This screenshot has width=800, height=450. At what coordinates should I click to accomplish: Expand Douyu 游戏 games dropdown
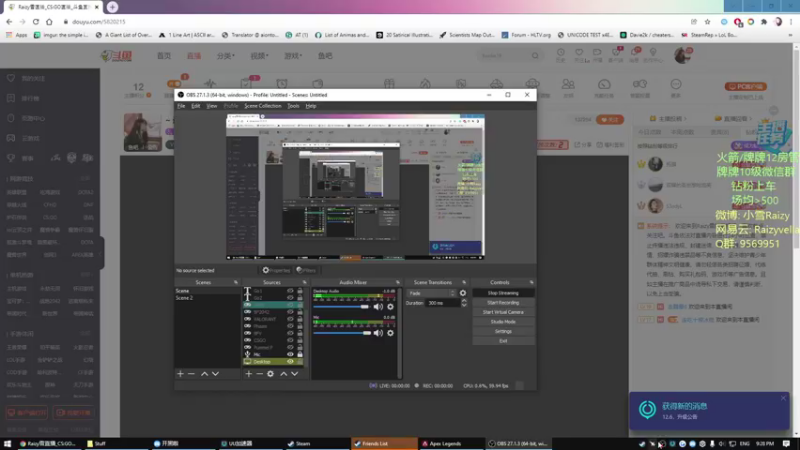pos(293,56)
